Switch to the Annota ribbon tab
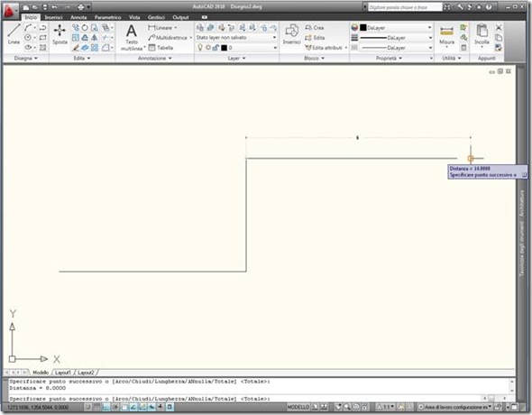Image resolution: width=532 pixels, height=415 pixels. 78,17
